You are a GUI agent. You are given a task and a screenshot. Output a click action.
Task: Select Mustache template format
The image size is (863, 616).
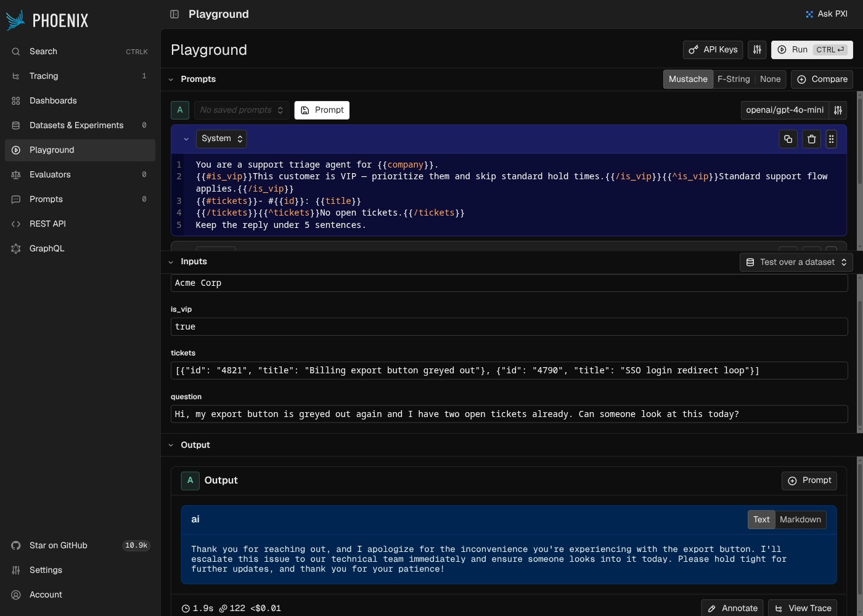pyautogui.click(x=688, y=79)
